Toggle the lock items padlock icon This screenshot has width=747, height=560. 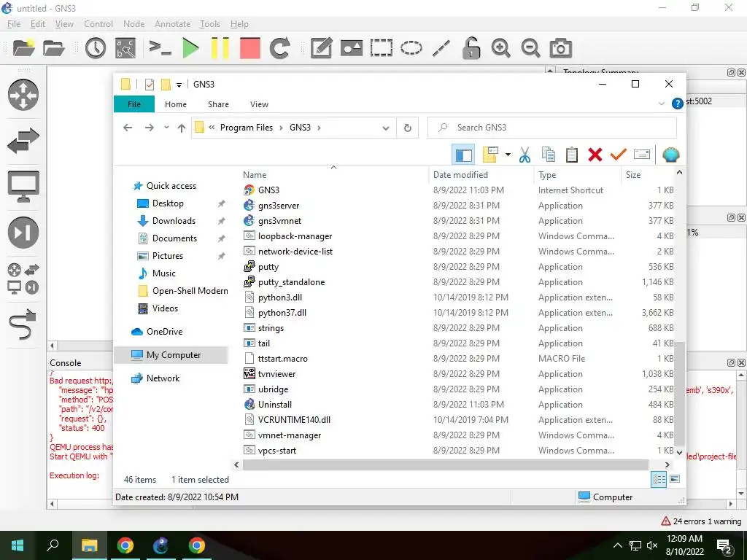click(471, 48)
